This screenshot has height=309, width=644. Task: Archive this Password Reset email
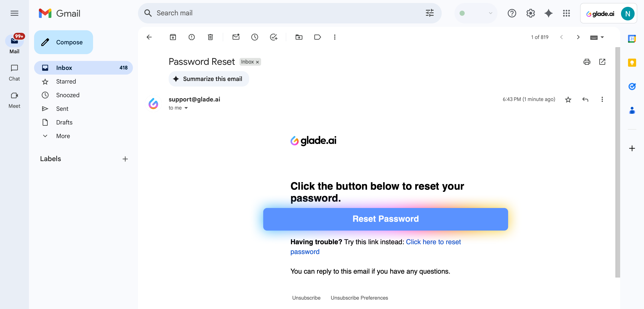click(173, 37)
